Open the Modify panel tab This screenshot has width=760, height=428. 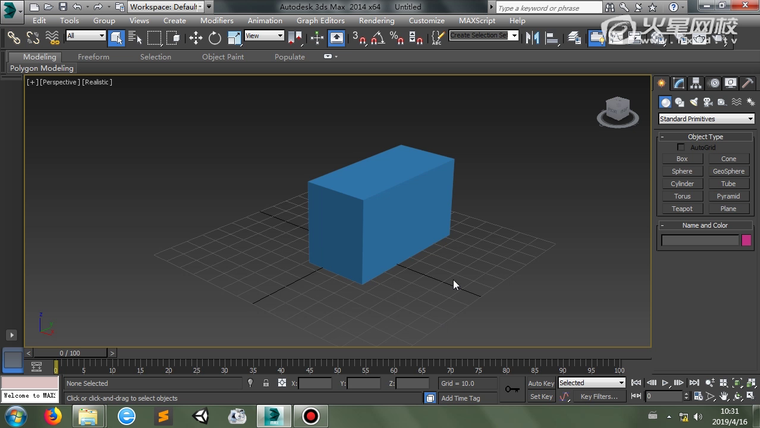[x=678, y=83]
